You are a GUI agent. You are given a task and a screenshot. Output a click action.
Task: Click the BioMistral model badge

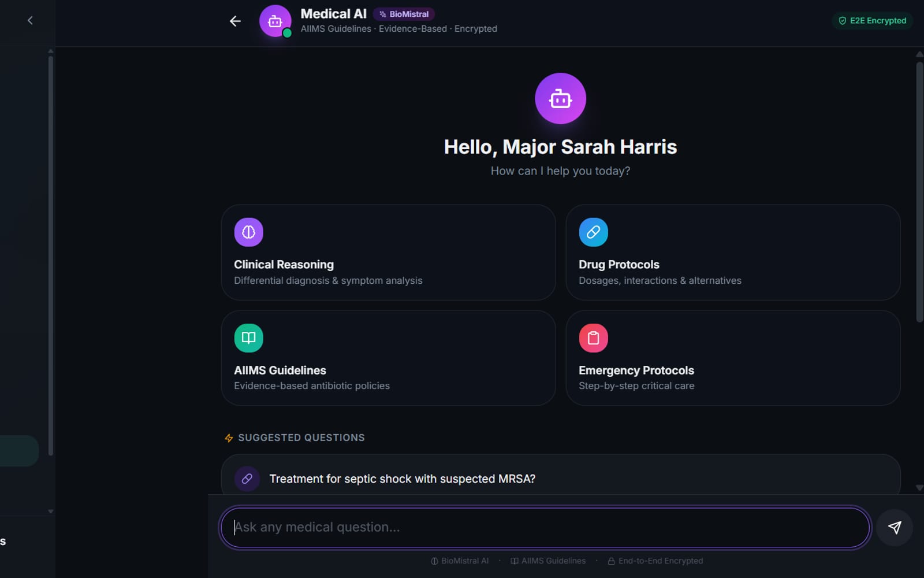[x=404, y=14]
